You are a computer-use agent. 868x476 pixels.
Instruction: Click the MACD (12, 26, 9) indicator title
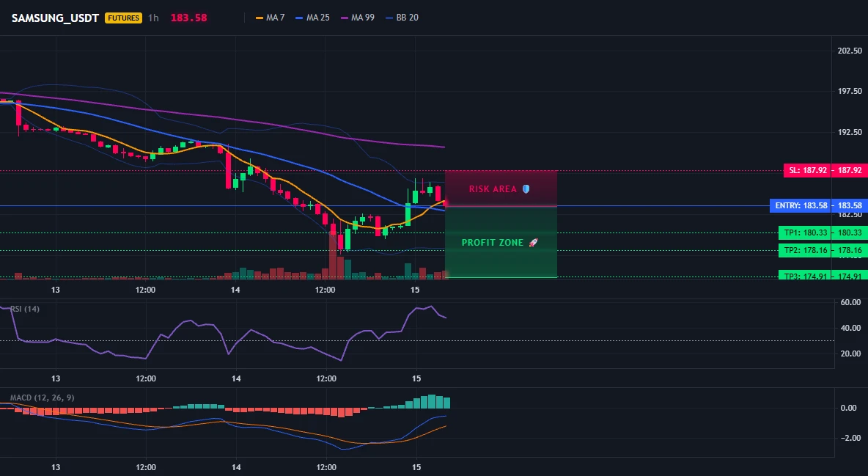tap(42, 398)
